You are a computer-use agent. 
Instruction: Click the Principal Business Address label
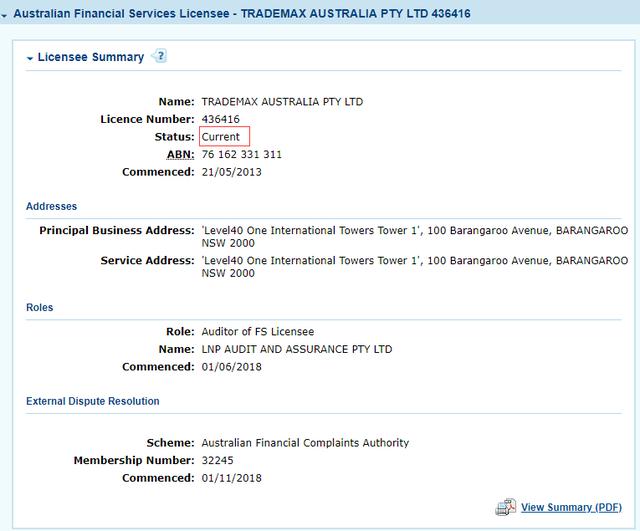click(x=116, y=231)
